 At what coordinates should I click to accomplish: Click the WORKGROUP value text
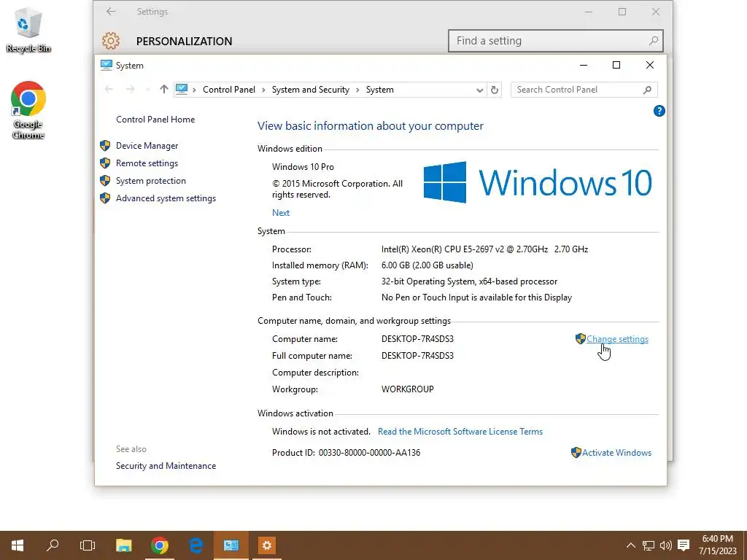(407, 389)
